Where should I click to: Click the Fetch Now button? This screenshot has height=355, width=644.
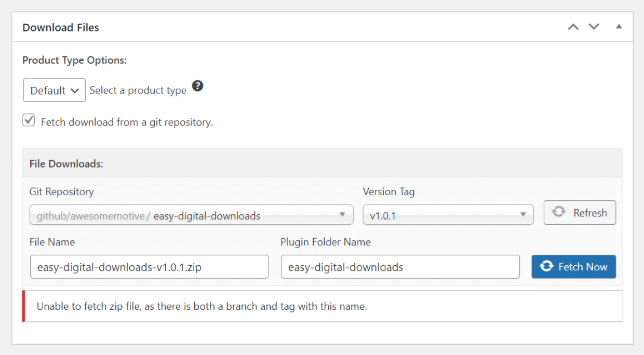[x=573, y=267]
